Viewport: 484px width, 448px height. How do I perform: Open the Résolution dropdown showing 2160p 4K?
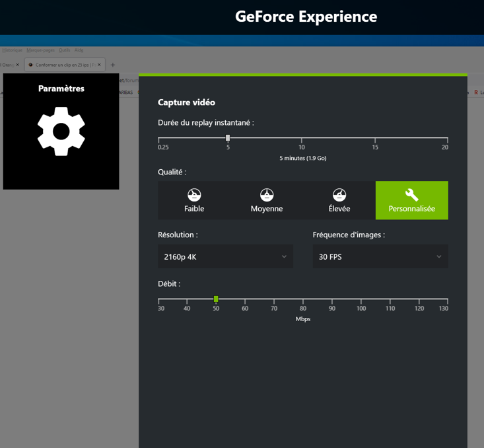click(225, 256)
